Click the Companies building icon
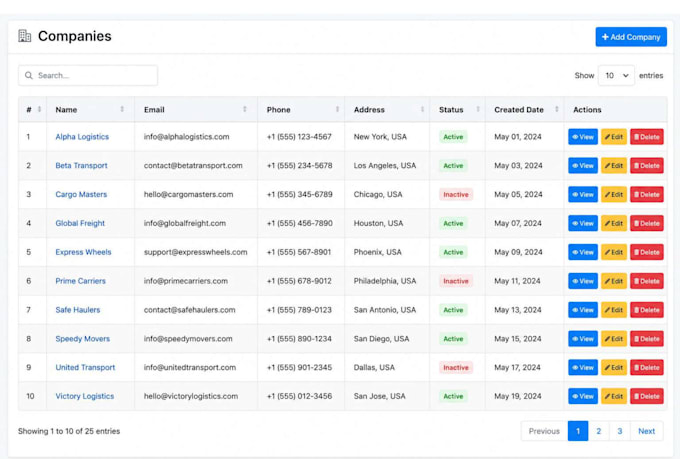The image size is (680, 459). (24, 36)
